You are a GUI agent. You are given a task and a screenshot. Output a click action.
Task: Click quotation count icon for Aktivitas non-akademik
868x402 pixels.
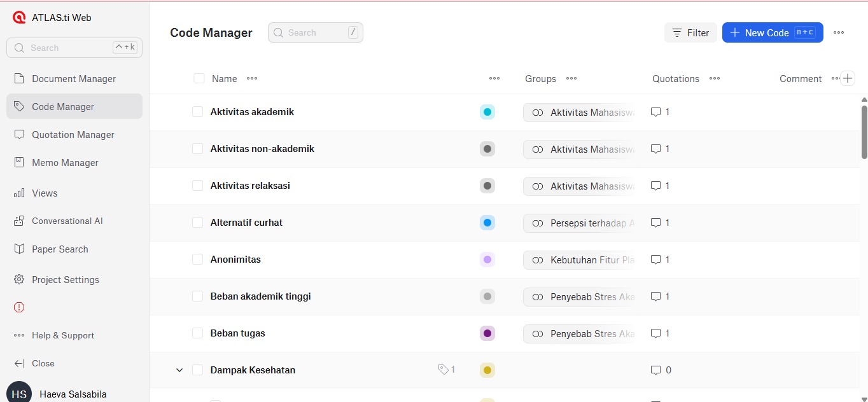[x=656, y=149]
